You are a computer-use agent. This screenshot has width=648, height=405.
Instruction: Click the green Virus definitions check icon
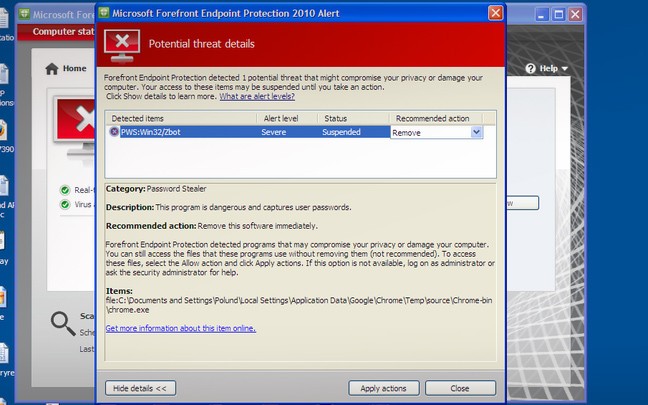(x=65, y=205)
